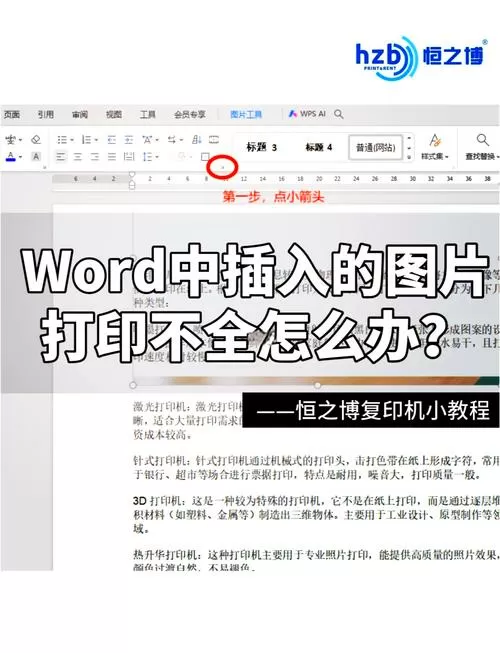
Task: Clear formatting with the eraser icon
Action: coord(36,140)
